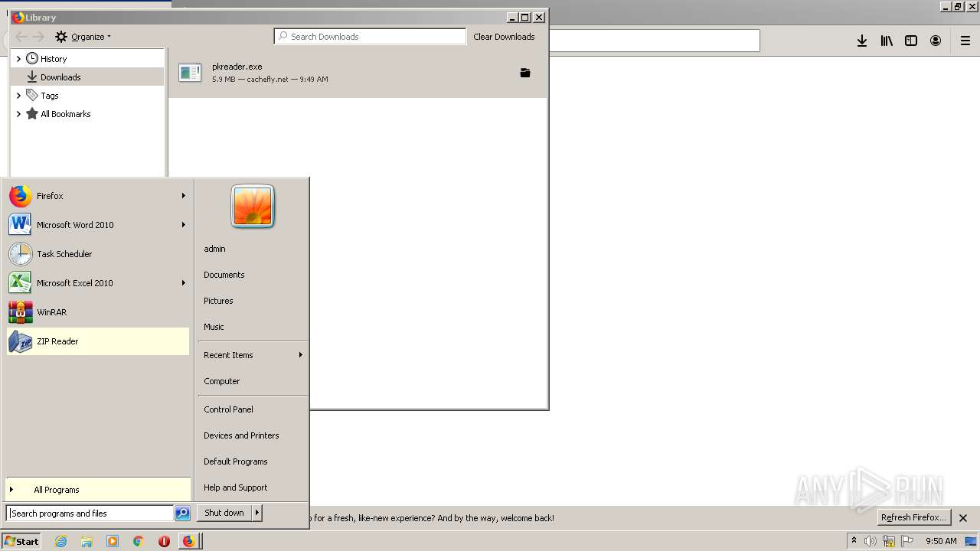Image resolution: width=980 pixels, height=551 pixels.
Task: Expand the History tree node
Action: pos(18,59)
